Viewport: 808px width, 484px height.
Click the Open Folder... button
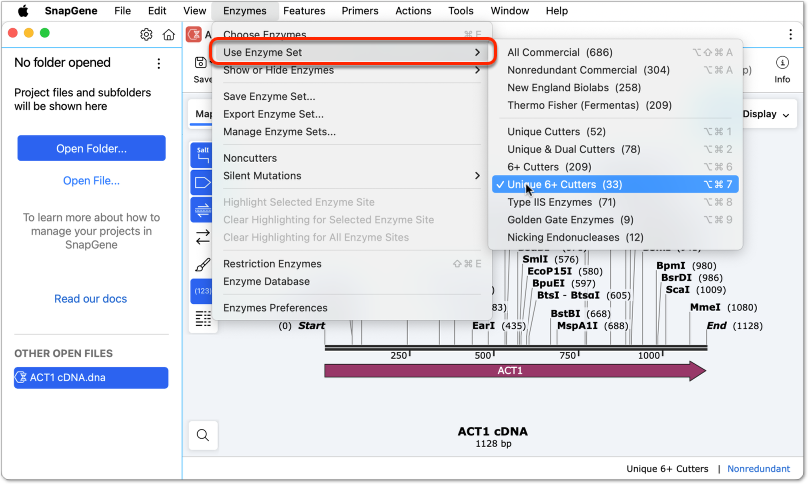tap(91, 148)
